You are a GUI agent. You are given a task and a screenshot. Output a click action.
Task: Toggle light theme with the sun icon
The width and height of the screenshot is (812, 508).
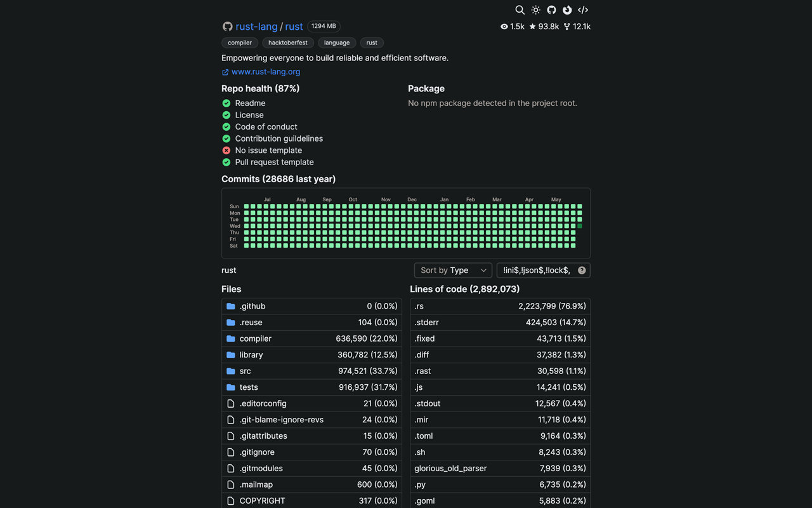(535, 10)
